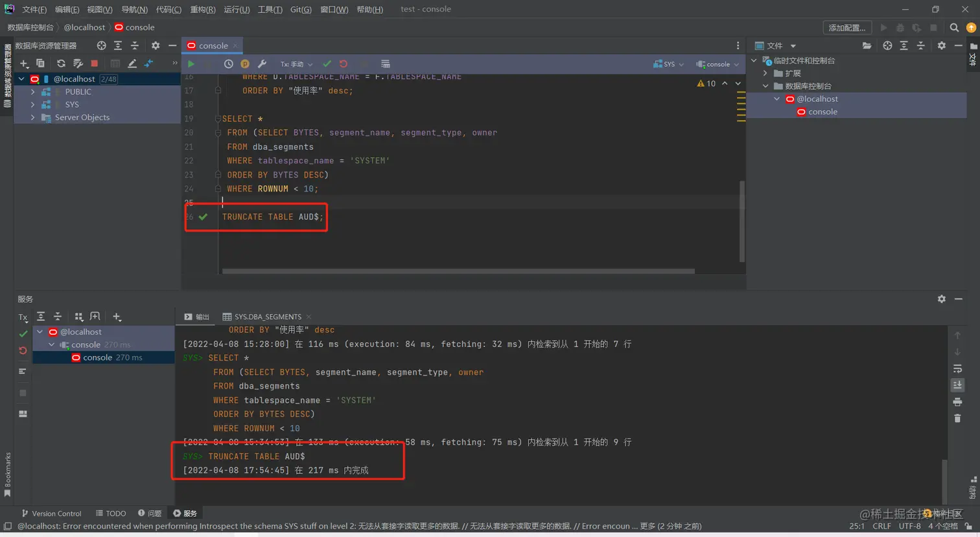Viewport: 980px width, 537px height.
Task: Toggle group-by option in Services toolbar
Action: point(79,316)
